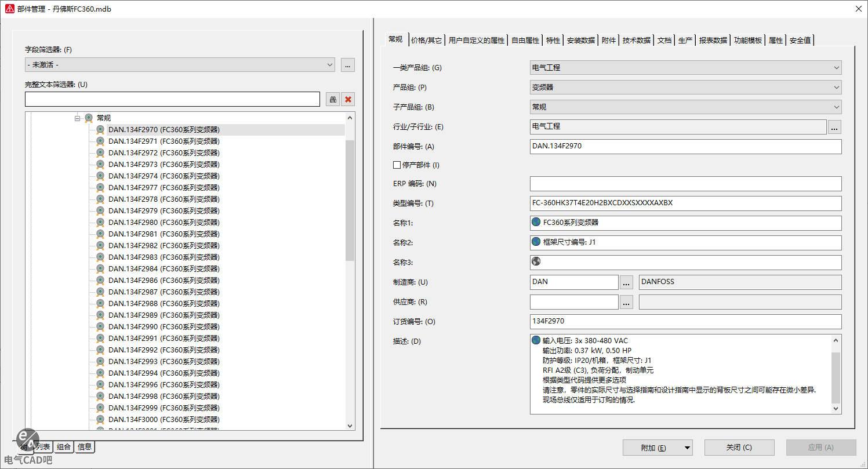The width and height of the screenshot is (868, 469).
Task: Click the red X clear filter icon
Action: [348, 99]
